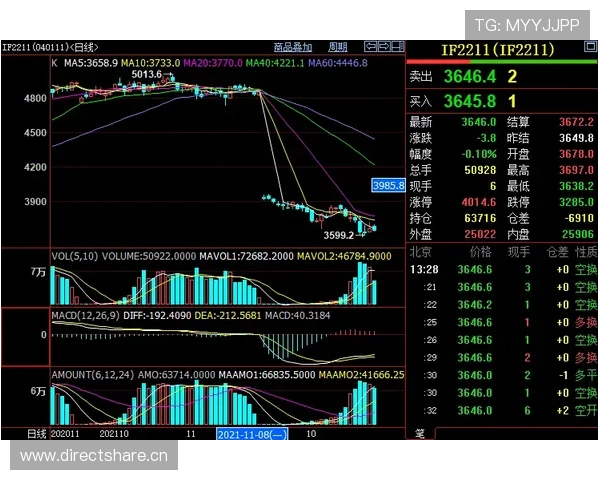
Task: Click the 总手 value 50928
Action: point(480,170)
